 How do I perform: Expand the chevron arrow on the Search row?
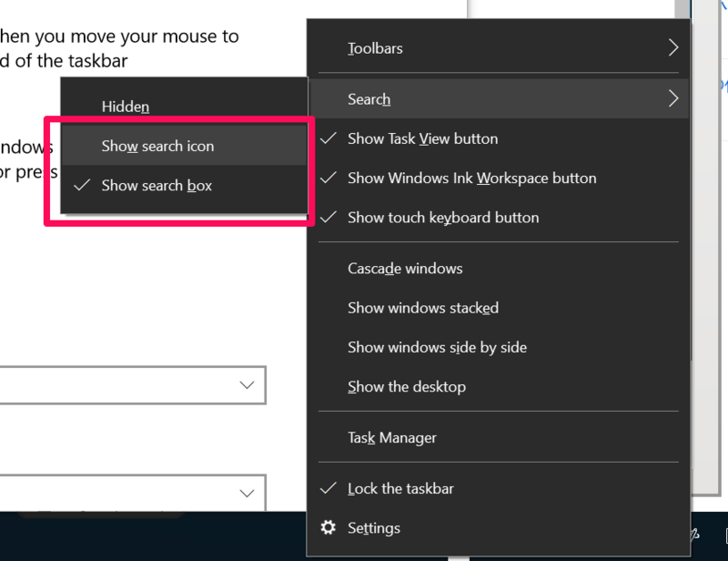pos(673,98)
